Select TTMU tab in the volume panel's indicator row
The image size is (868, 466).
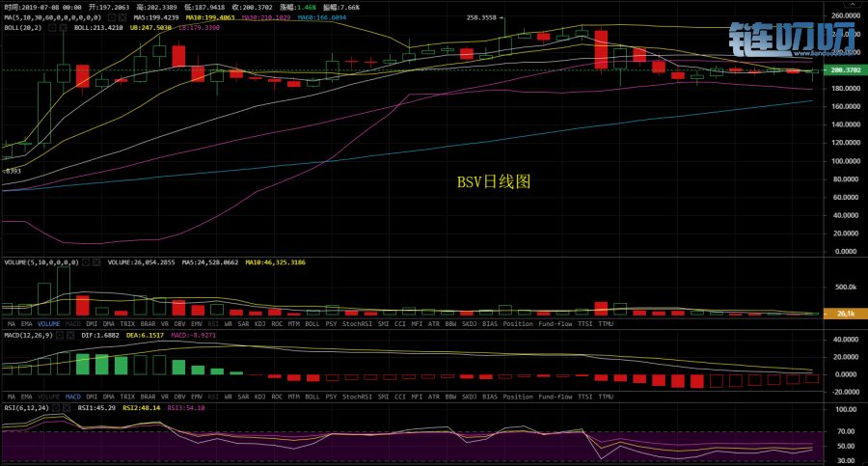pyautogui.click(x=606, y=324)
